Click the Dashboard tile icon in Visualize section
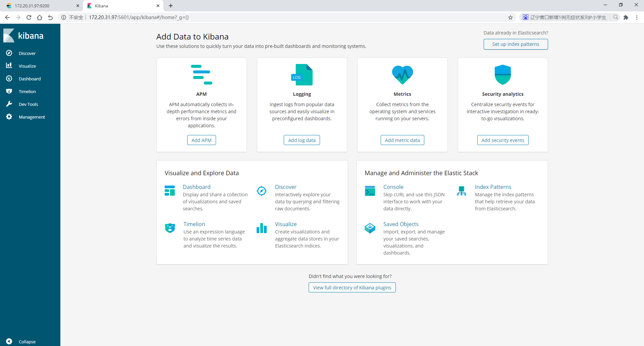Image resolution: width=644 pixels, height=346 pixels. click(170, 191)
